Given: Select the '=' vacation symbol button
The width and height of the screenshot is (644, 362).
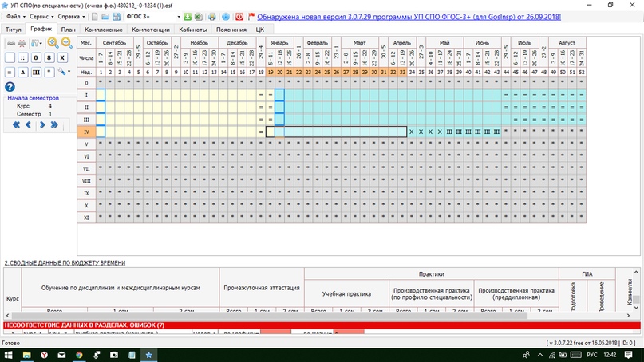Looking at the screenshot, I should pyautogui.click(x=10, y=73).
